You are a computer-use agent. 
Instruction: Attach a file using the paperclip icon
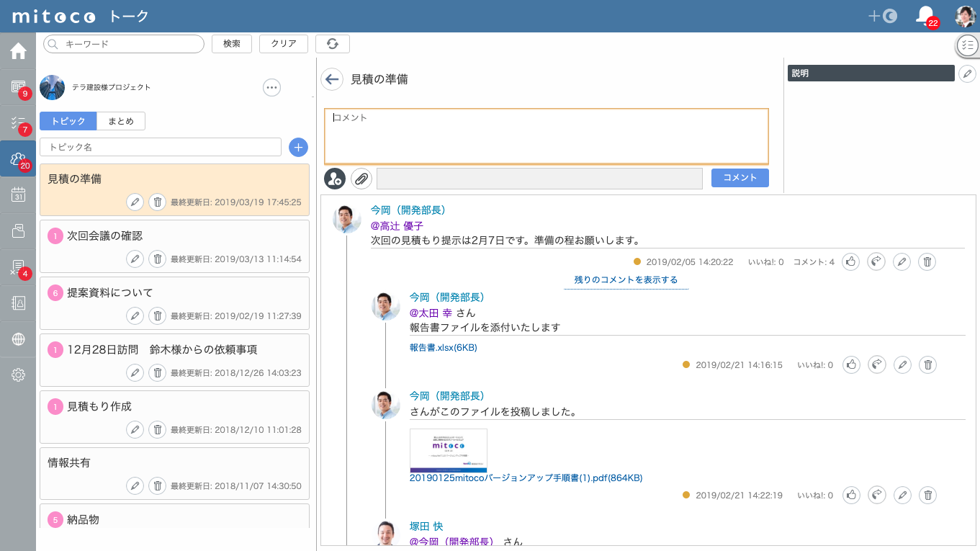pyautogui.click(x=361, y=179)
